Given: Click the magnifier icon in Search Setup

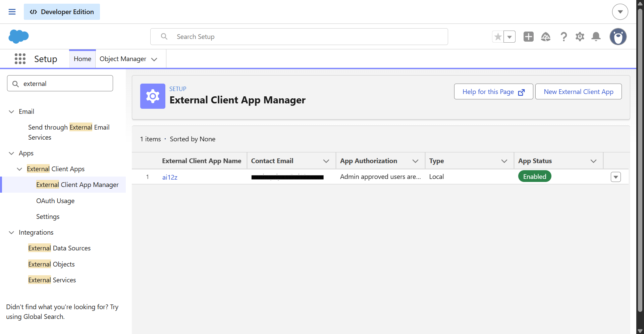Looking at the screenshot, I should [x=164, y=36].
